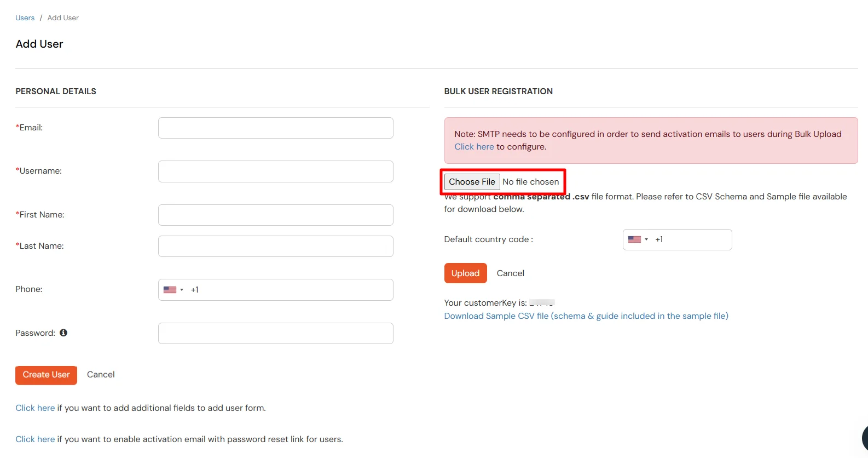
Task: Select the Users breadcrumb link
Action: 25,18
